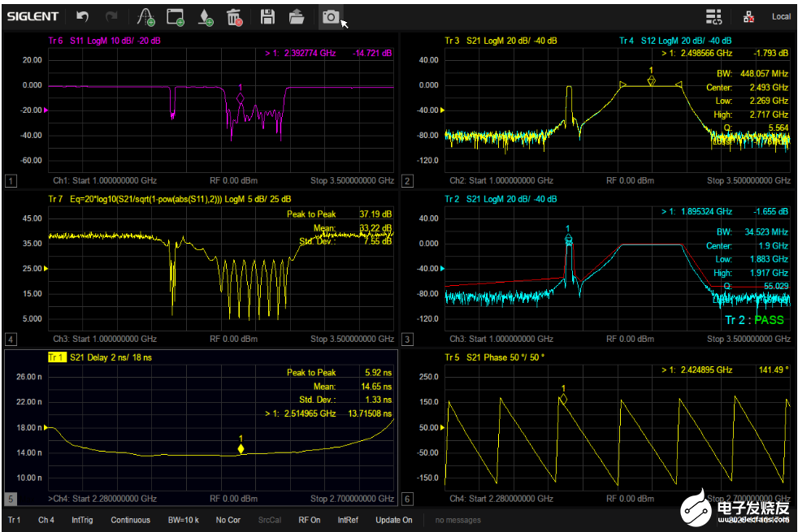The image size is (798, 532).
Task: Click the SIGLENT logo
Action: pos(33,16)
